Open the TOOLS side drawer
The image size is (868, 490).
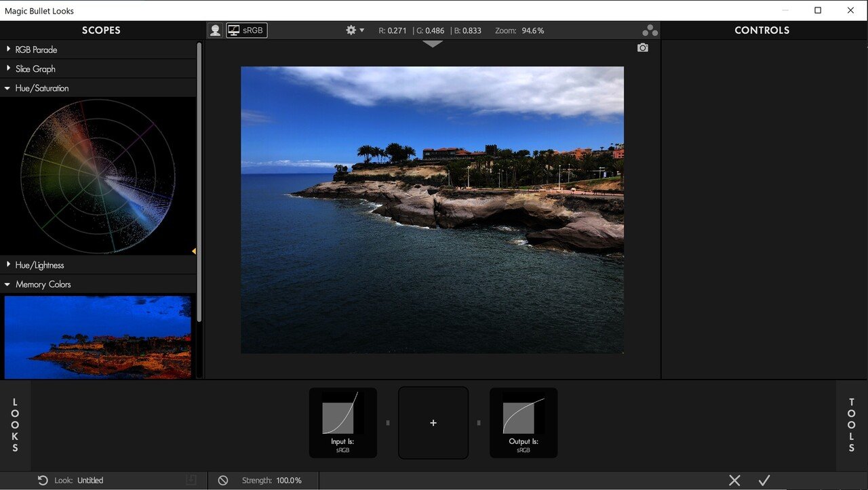852,426
